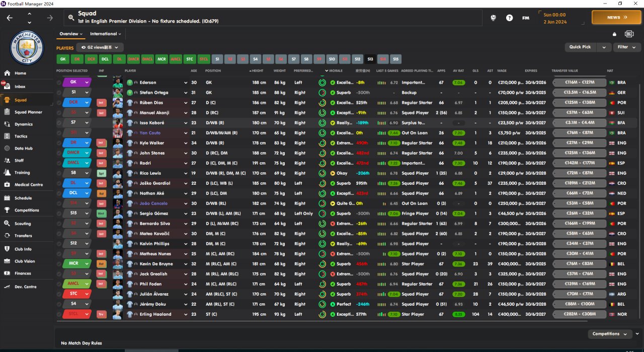Viewport: 644px width, 352px height.
Task: Open the Schedule page
Action: coord(23,198)
